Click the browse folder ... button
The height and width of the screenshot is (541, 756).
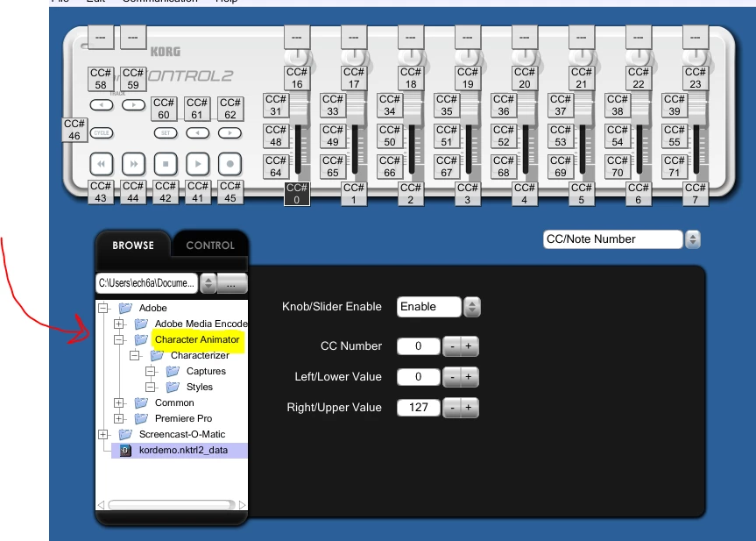pyautogui.click(x=232, y=283)
